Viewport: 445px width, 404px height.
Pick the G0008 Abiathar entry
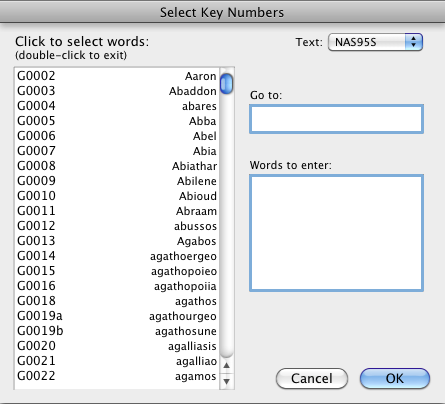point(117,166)
